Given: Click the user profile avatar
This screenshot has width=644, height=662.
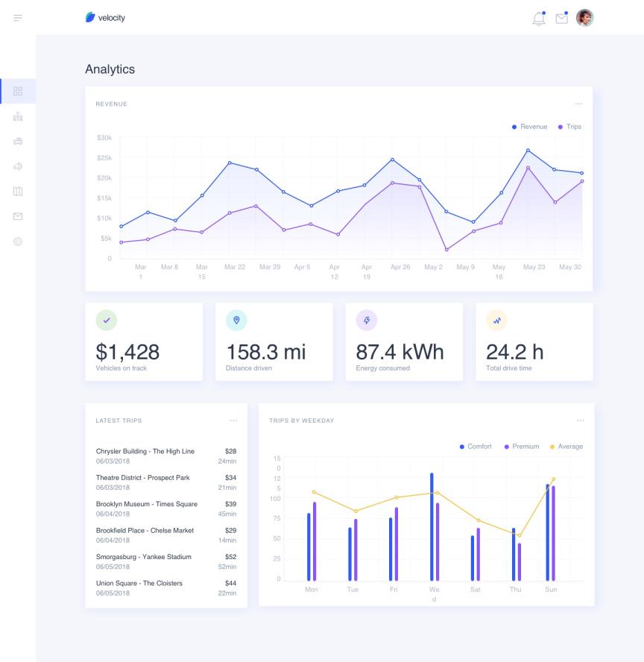Looking at the screenshot, I should tap(585, 18).
